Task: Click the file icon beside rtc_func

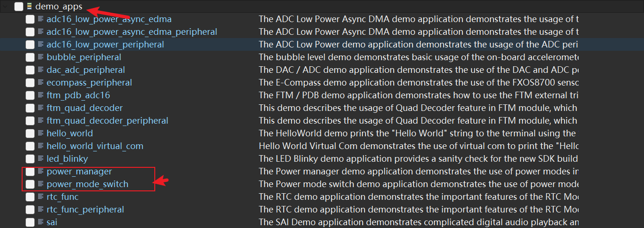Action: (x=40, y=197)
